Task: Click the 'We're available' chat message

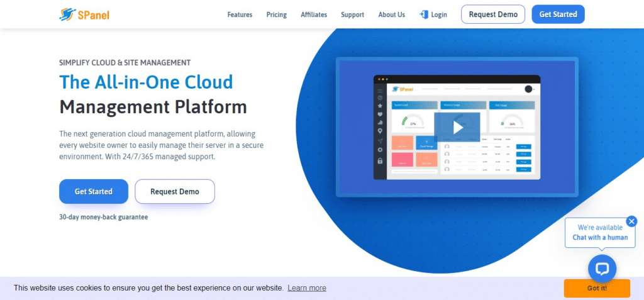Action: pyautogui.click(x=600, y=227)
